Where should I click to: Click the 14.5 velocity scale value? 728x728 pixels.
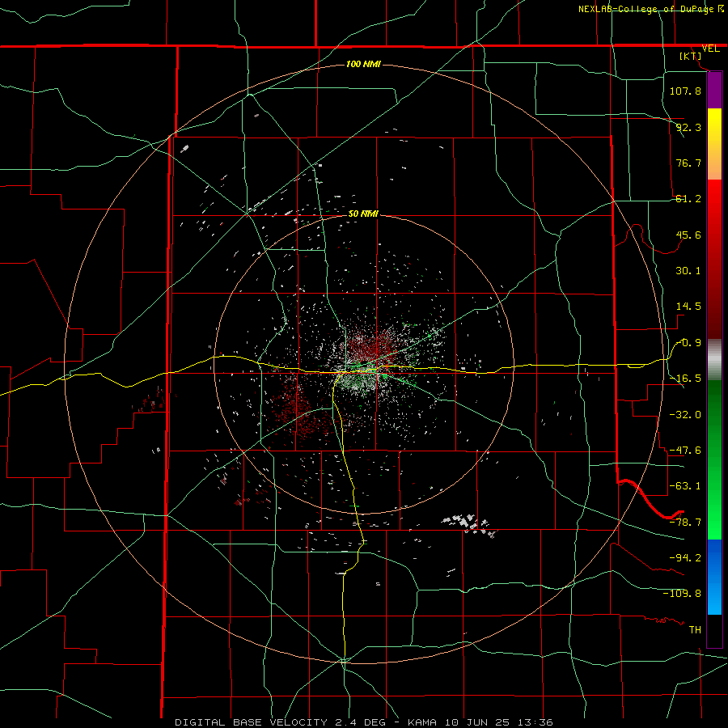click(x=688, y=307)
